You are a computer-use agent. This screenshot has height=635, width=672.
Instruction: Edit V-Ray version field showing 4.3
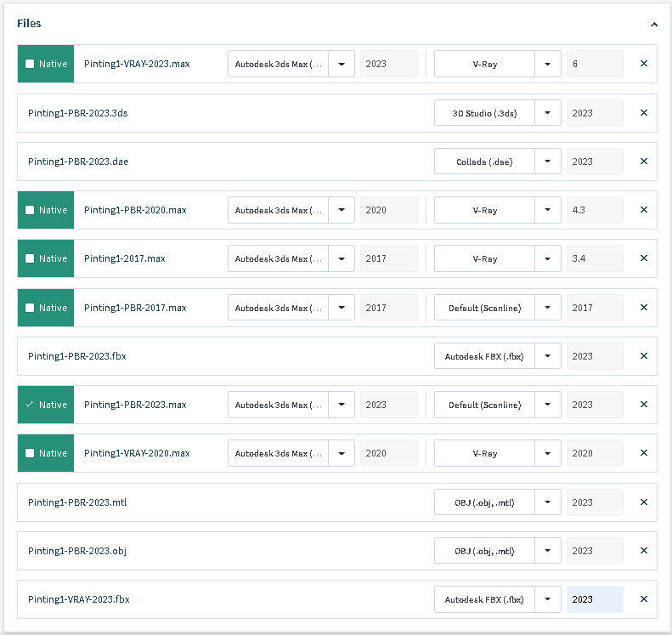point(595,210)
